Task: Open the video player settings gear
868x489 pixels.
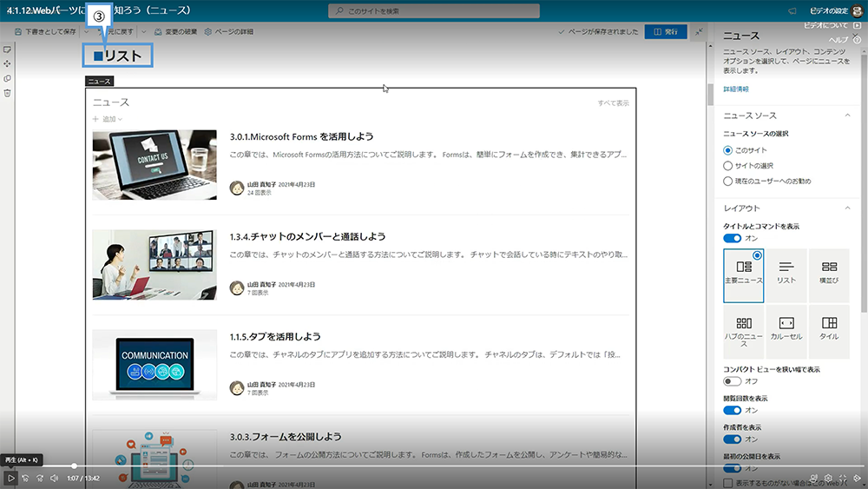Action: click(828, 478)
